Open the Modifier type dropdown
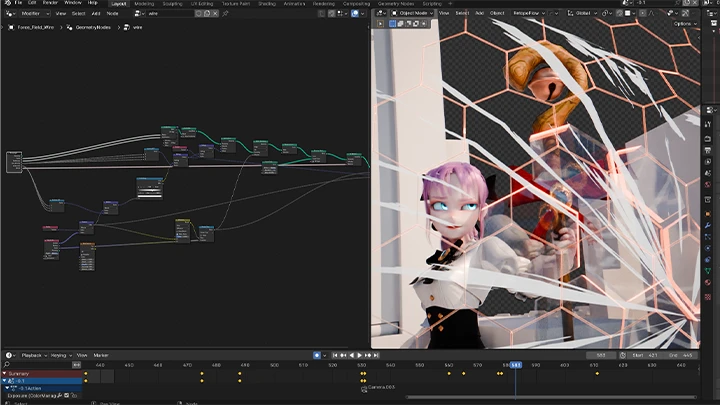Screen dimensions: 720x405 click(35, 14)
